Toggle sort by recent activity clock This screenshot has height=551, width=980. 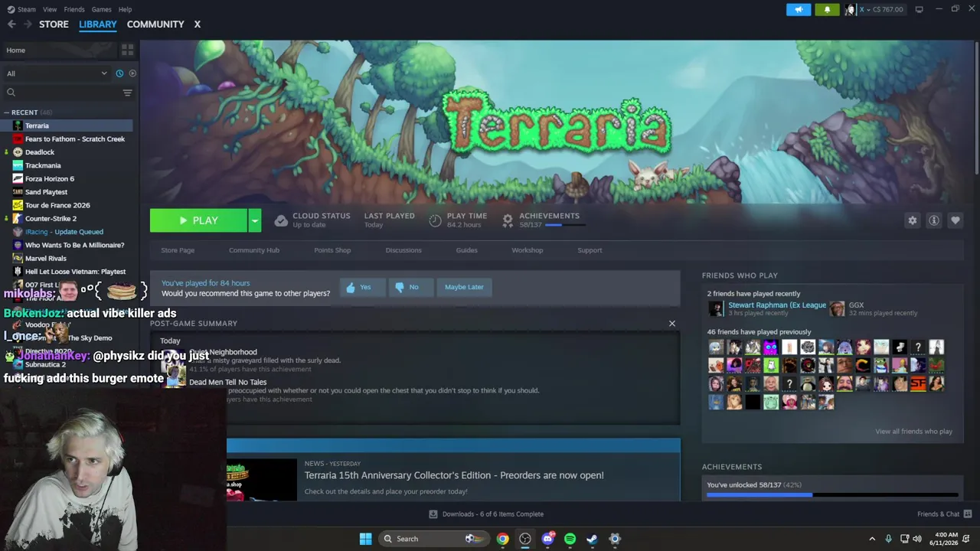click(x=119, y=73)
